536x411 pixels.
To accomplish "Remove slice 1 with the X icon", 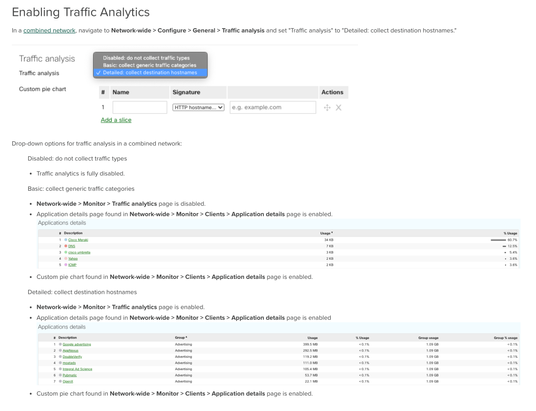I will [338, 108].
